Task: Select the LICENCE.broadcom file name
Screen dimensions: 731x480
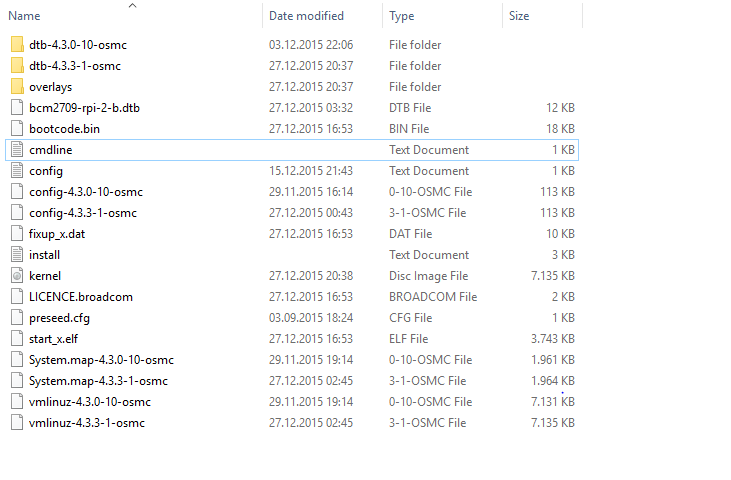Action: (x=81, y=297)
